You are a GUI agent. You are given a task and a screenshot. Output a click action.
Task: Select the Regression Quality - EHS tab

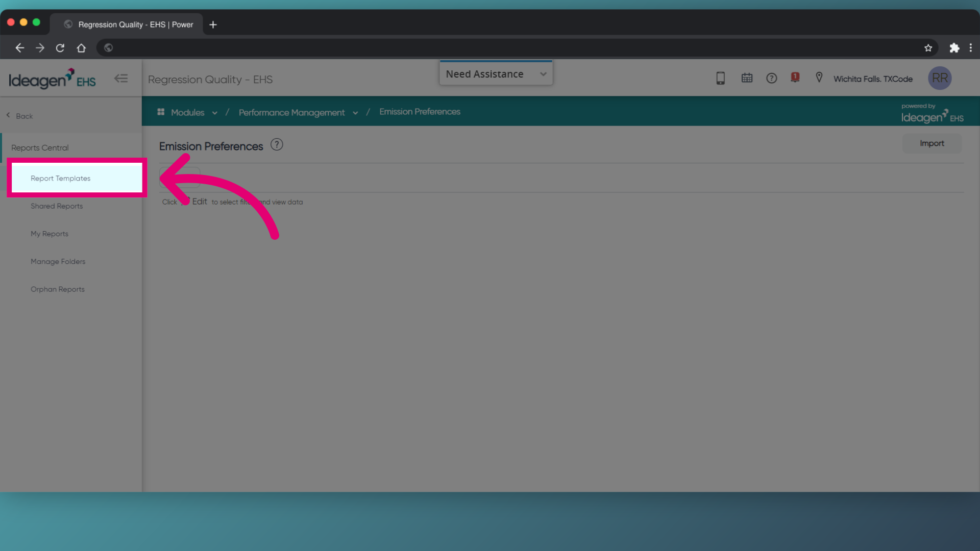tap(128, 24)
